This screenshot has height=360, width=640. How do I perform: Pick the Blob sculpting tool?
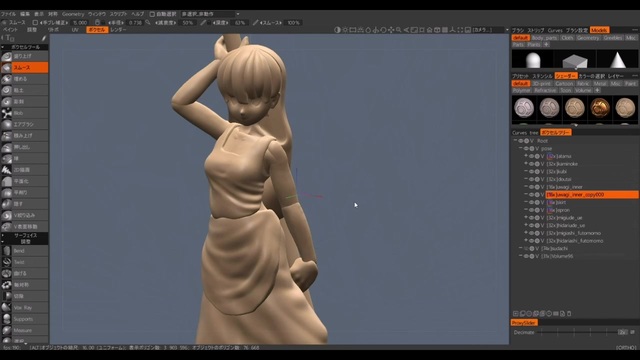(x=24, y=113)
